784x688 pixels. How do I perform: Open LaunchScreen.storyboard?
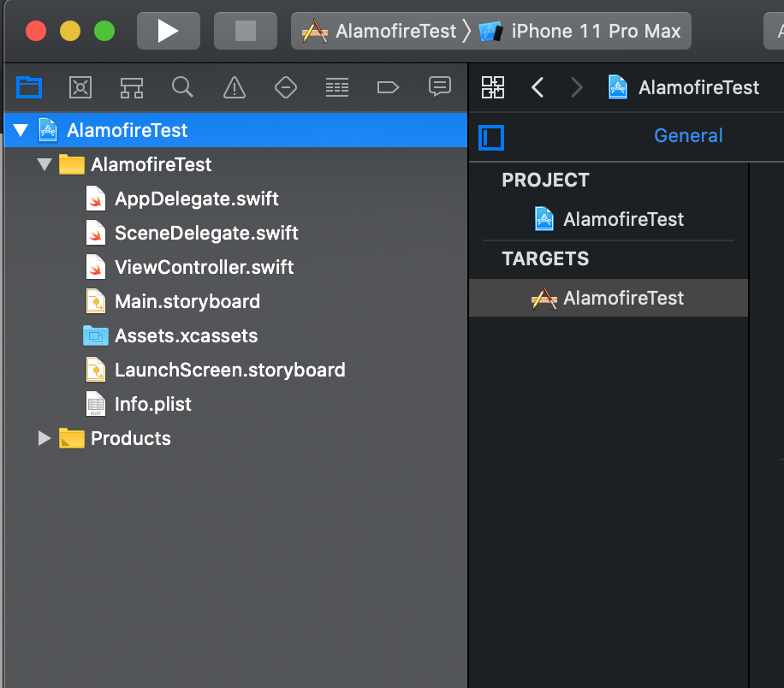230,370
